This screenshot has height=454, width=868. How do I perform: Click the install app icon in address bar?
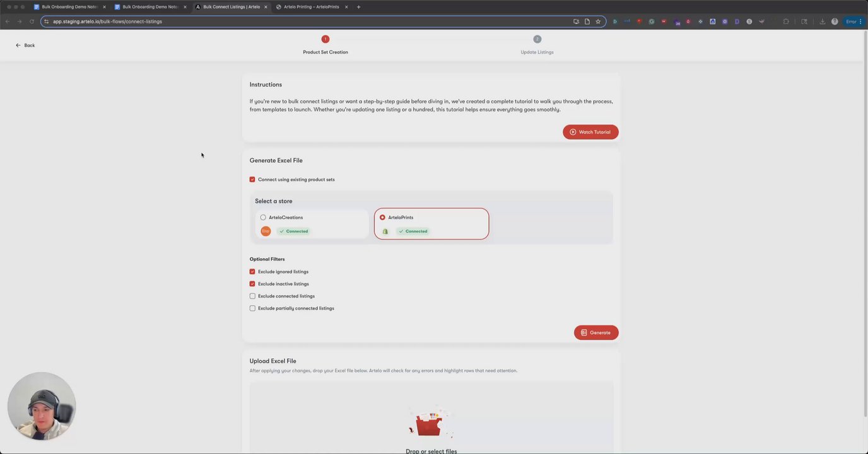[x=576, y=21]
